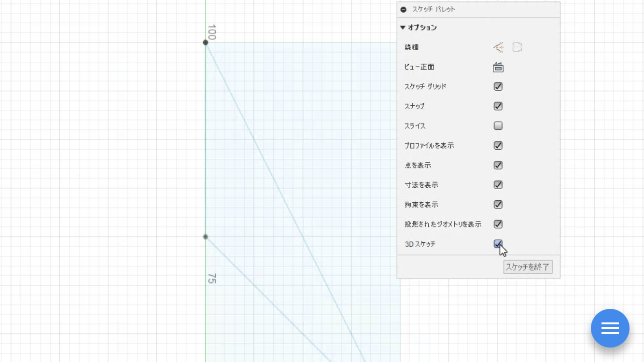Open the blue hamburger menu button
The image size is (644, 362).
(610, 328)
